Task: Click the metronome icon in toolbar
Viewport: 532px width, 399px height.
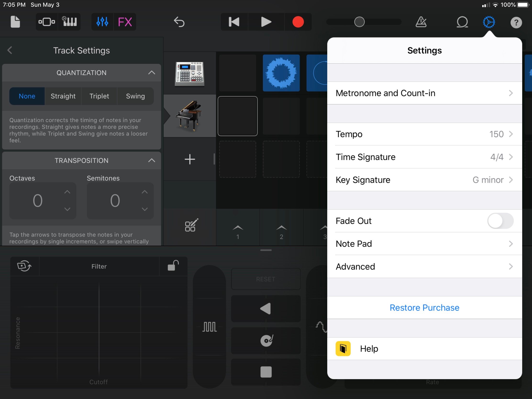Action: point(421,22)
